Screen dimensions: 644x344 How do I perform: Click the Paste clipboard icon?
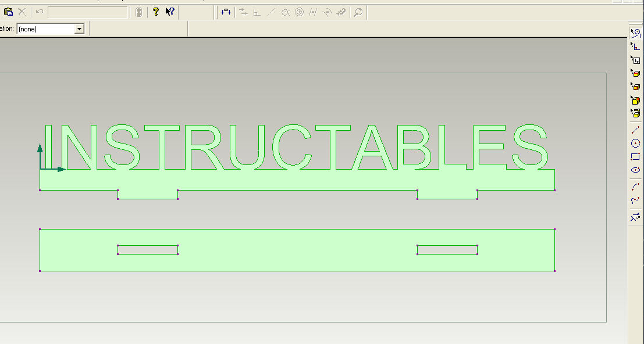click(x=8, y=12)
